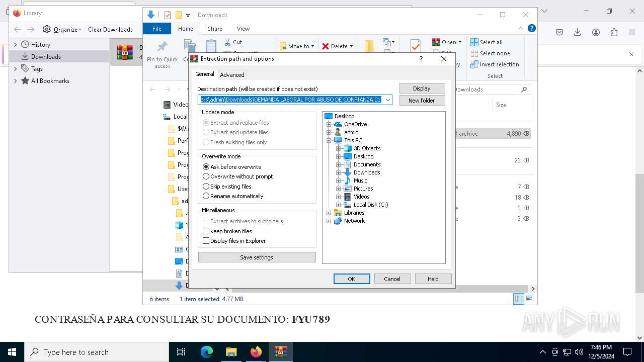Click Clear Downloads in Library
This screenshot has height=362, width=644.
[110, 30]
